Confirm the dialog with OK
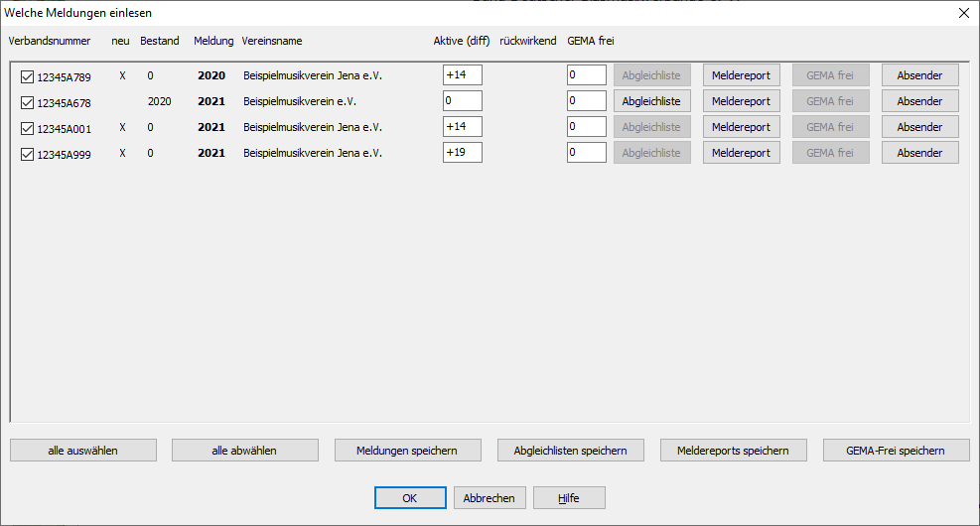Viewport: 980px width, 526px height. click(x=410, y=498)
